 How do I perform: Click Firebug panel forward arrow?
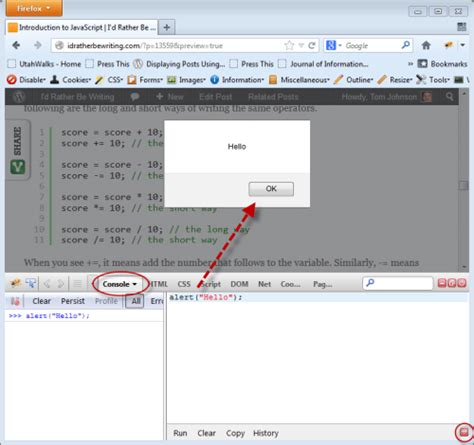point(61,284)
